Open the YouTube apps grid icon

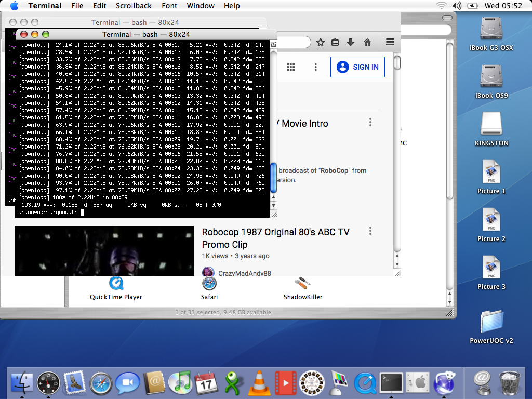pos(291,67)
